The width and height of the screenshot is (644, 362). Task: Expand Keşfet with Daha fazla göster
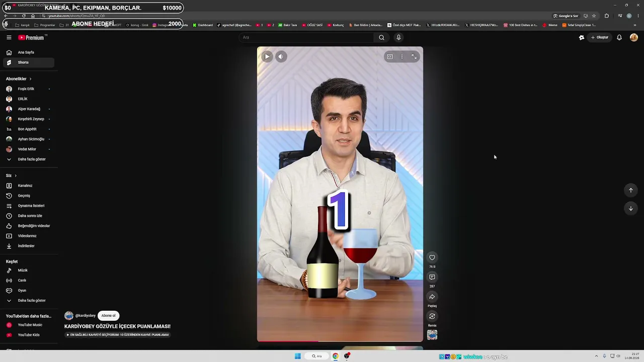pyautogui.click(x=28, y=301)
